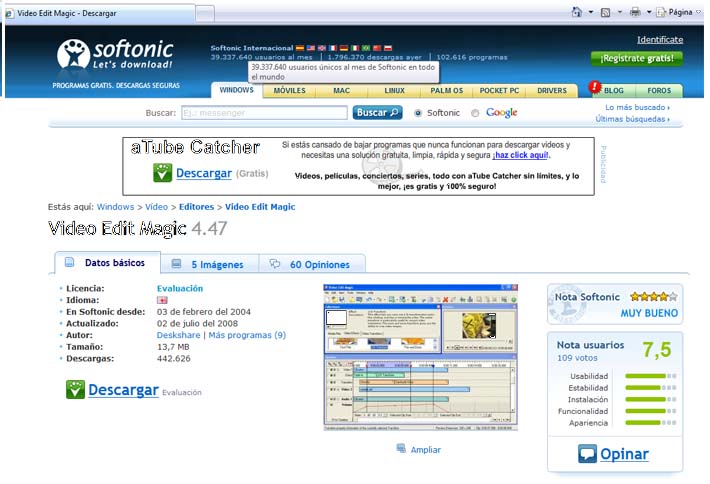Open the Deskshare author link
This screenshot has width=710, height=484.
[x=178, y=335]
